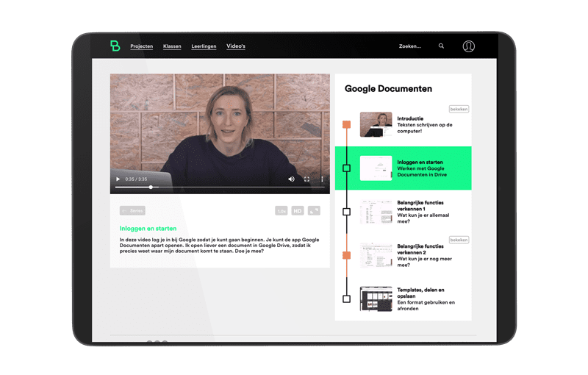The image size is (588, 375).
Task: Mute the video volume
Action: (291, 179)
